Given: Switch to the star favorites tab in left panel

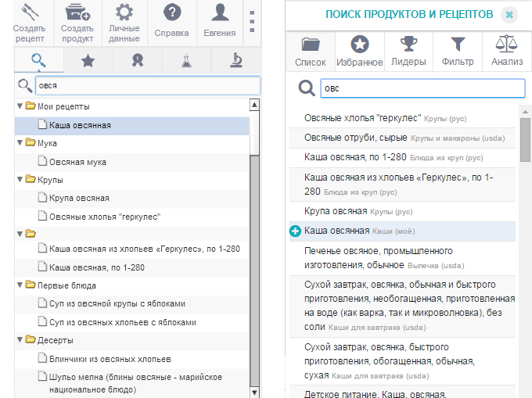Looking at the screenshot, I should (x=88, y=59).
